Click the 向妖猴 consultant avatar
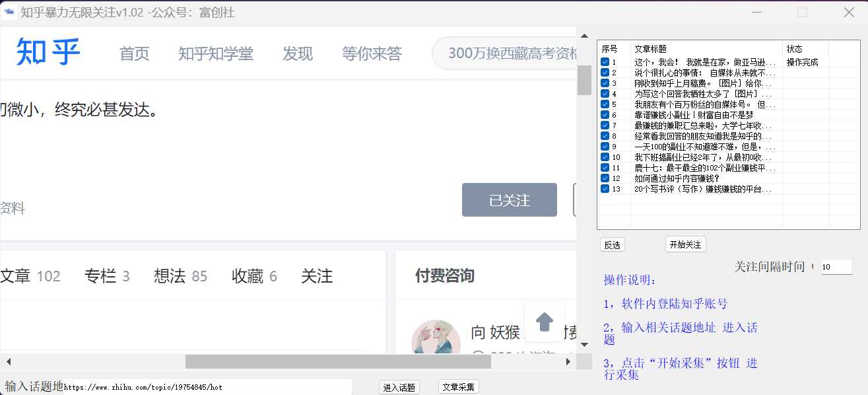This screenshot has width=868, height=395. (x=436, y=338)
